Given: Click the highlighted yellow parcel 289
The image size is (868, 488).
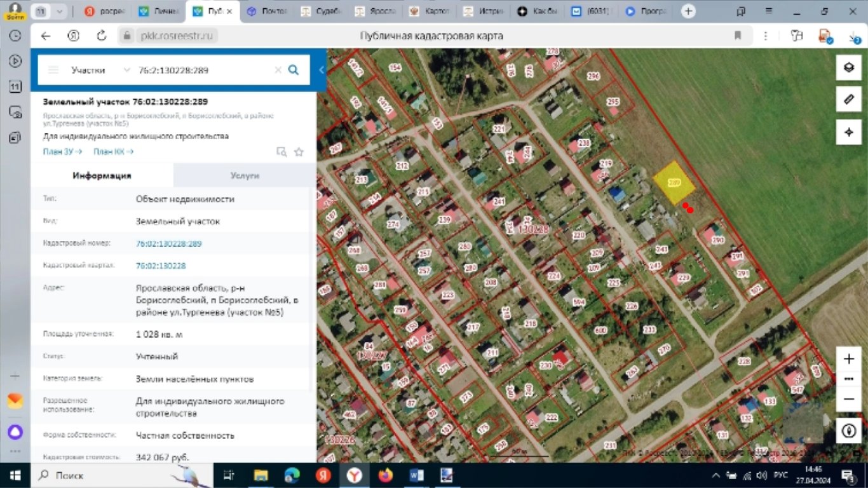Looking at the screenshot, I should coord(674,183).
